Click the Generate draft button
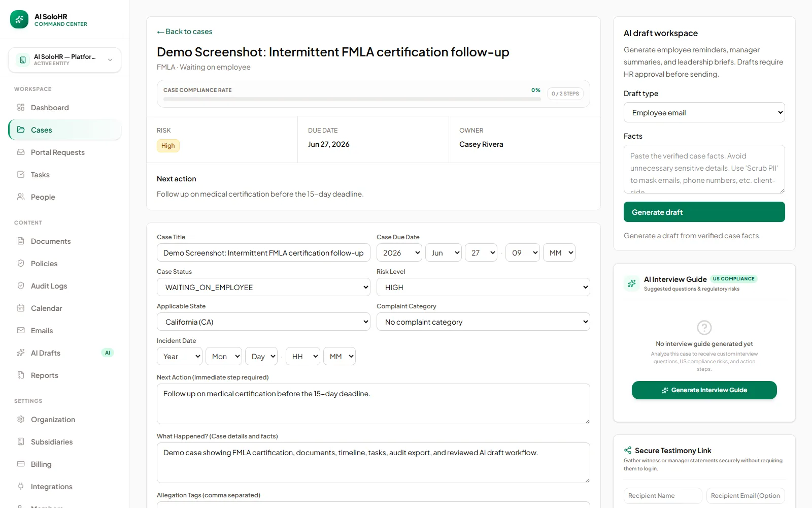Screen dimensions: 812x508 [704, 212]
